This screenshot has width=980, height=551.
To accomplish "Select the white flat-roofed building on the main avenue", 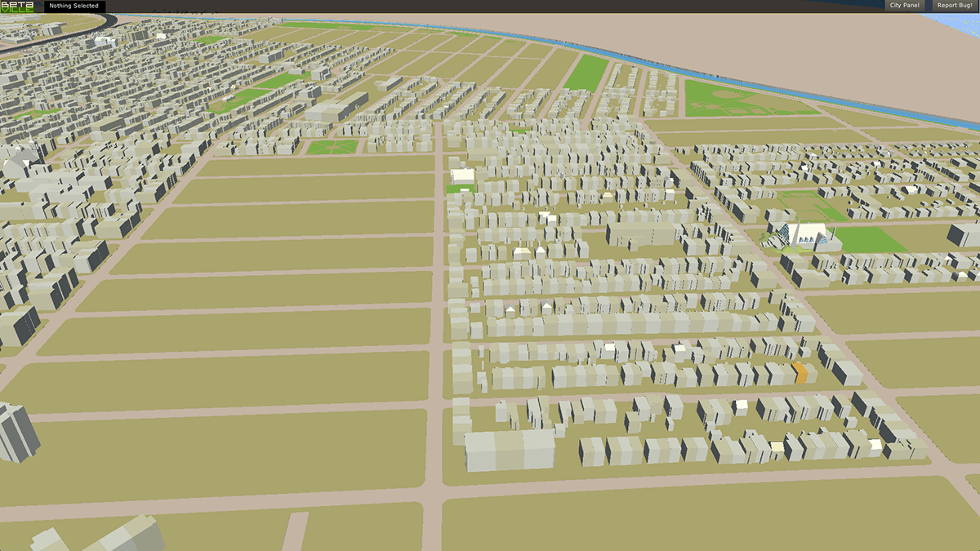I will pyautogui.click(x=463, y=176).
